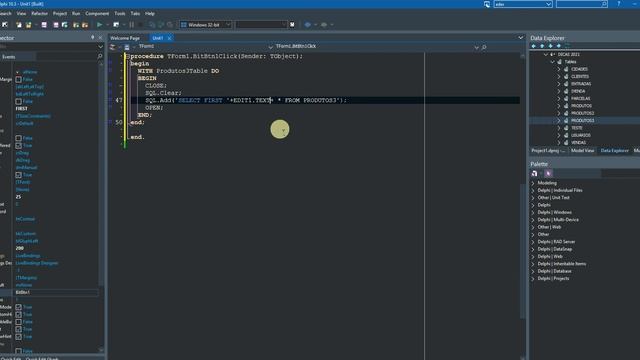Close the Object Inspector panel
The width and height of the screenshot is (640, 360).
100,38
